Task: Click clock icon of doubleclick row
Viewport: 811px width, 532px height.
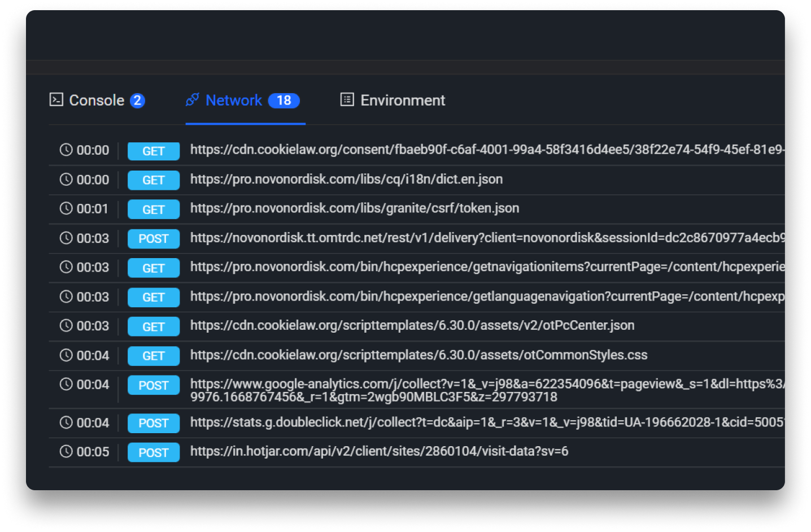Action: pos(66,422)
